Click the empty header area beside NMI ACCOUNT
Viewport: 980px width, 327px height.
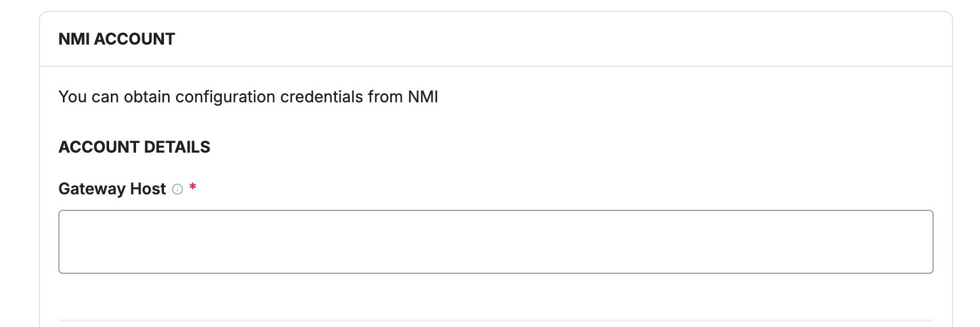(563, 39)
